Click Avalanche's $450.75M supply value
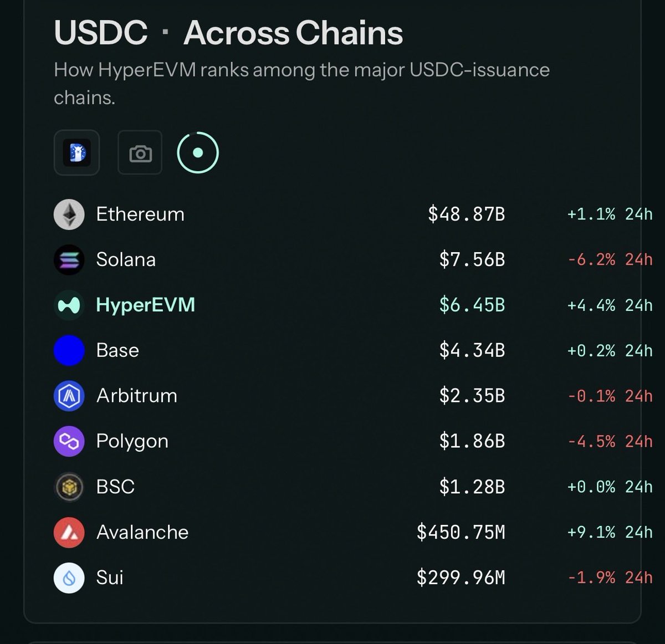The image size is (665, 644). coord(461,532)
